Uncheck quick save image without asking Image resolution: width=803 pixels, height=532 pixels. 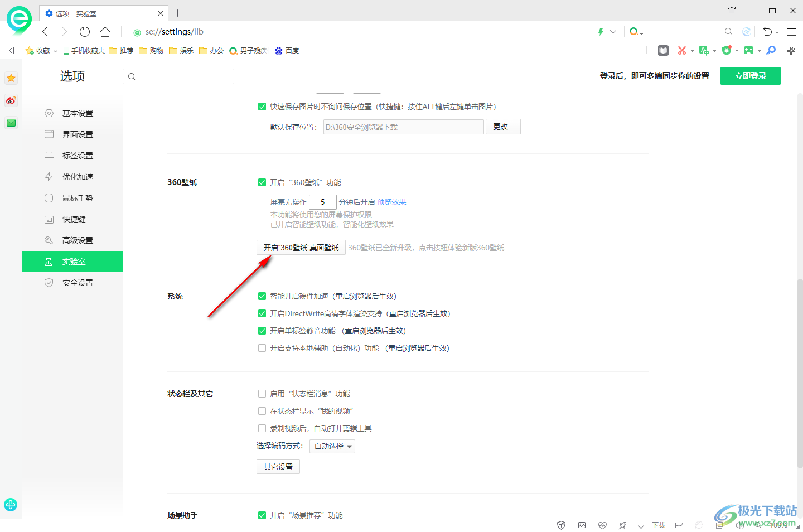pyautogui.click(x=262, y=107)
